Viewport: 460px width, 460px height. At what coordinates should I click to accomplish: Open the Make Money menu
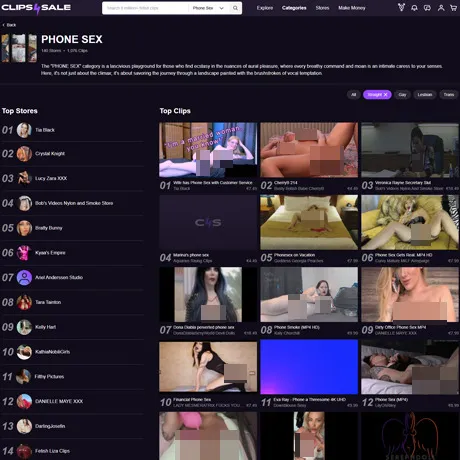(x=352, y=8)
